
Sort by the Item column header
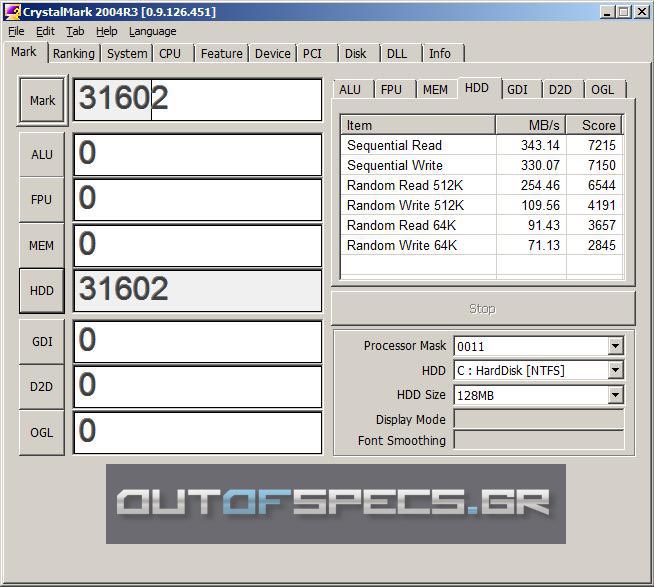418,125
